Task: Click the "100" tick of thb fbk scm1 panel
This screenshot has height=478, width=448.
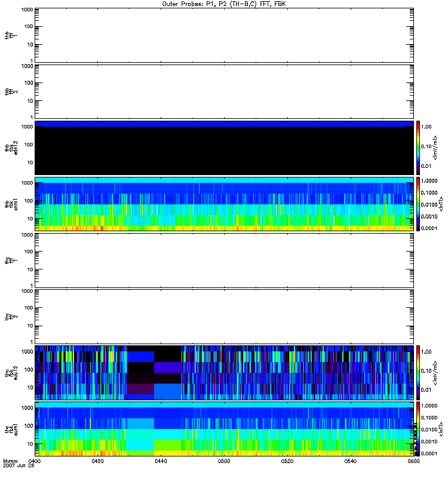Action: [x=29, y=201]
